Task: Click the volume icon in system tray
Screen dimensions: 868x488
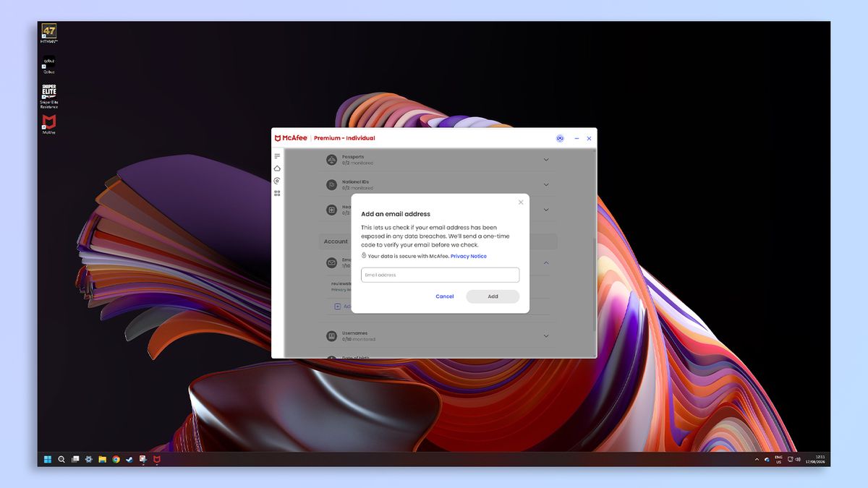Action: [x=799, y=459]
